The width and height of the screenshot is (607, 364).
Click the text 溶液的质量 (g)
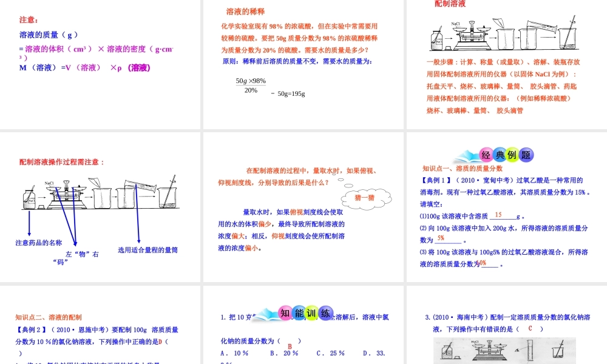(49, 35)
